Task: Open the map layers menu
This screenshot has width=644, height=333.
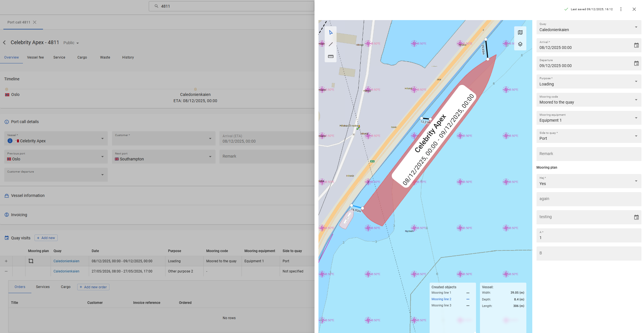Action: 520,44
